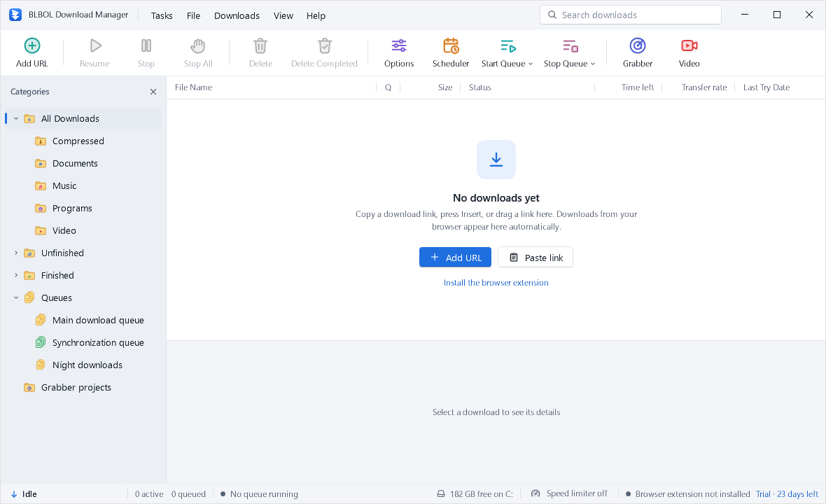Click the Delete trash icon

[x=261, y=46]
